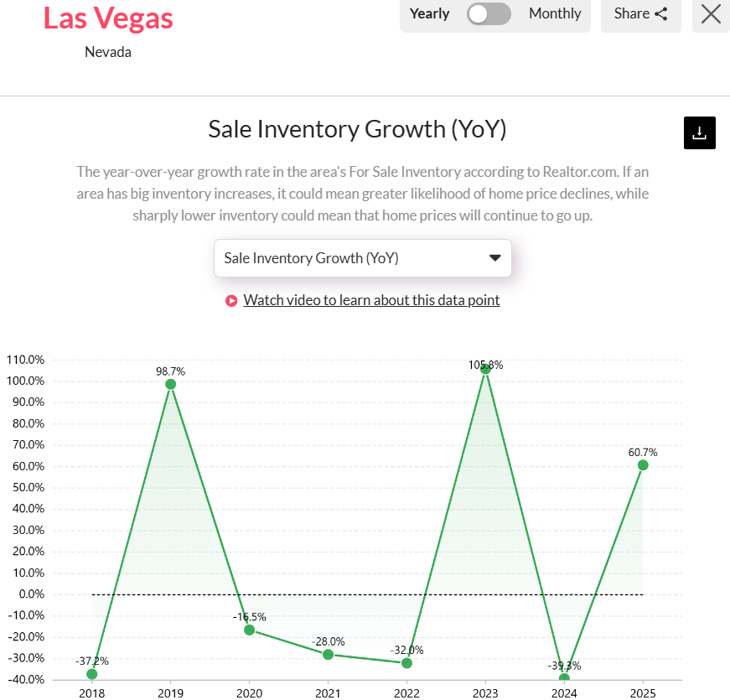Open the Sale Inventory Growth dropdown
730x700 pixels.
click(362, 258)
